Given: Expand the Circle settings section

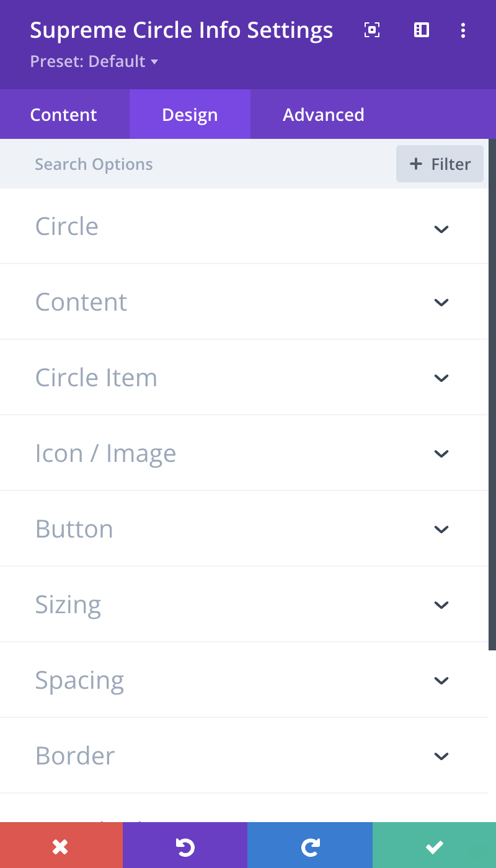Looking at the screenshot, I should pos(244,226).
